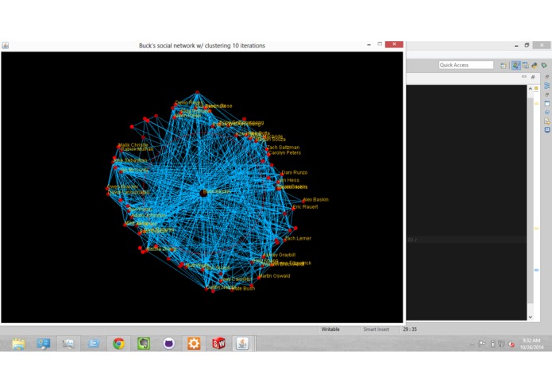Open the window-shaped view icon in right trim
This screenshot has height=392, width=552.
point(546,104)
